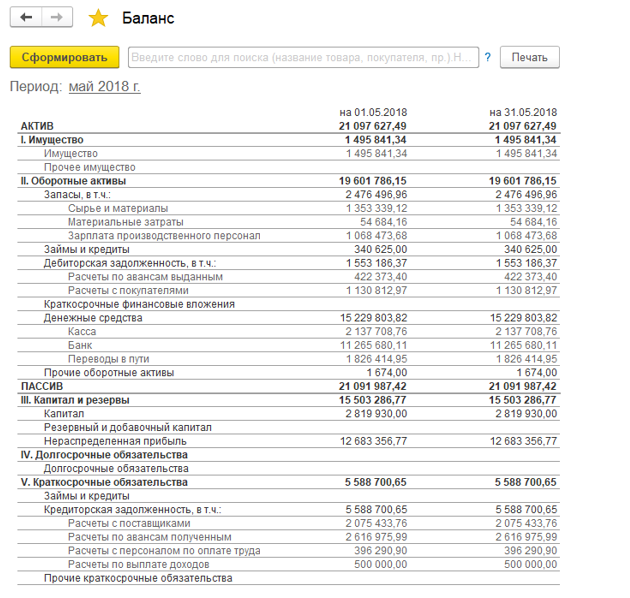Open the period link май 2018 г.
The height and width of the screenshot is (598, 630).
104,87
